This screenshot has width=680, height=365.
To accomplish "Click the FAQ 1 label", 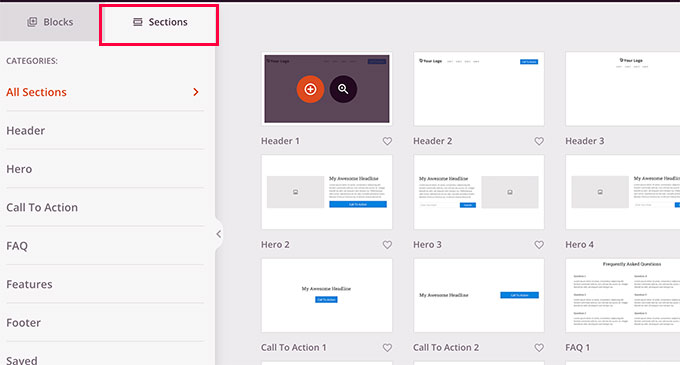I will point(577,348).
